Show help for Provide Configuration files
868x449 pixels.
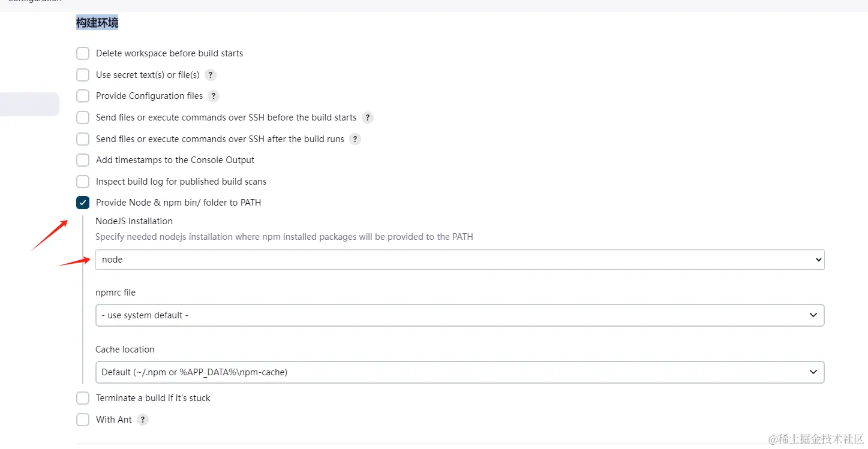(214, 96)
